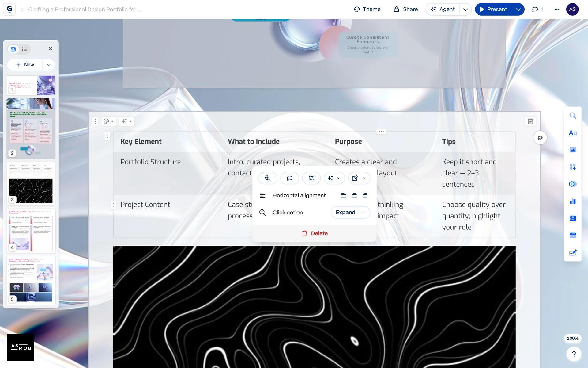The width and height of the screenshot is (588, 368).
Task: Switch to list outline view
Action: coord(24,49)
